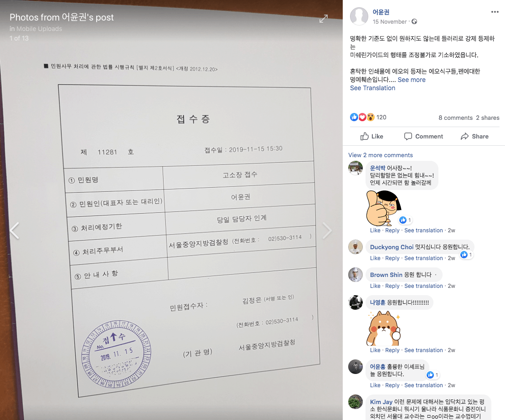The width and height of the screenshot is (505, 420).
Task: Like 운석박's comment
Action: point(375,230)
